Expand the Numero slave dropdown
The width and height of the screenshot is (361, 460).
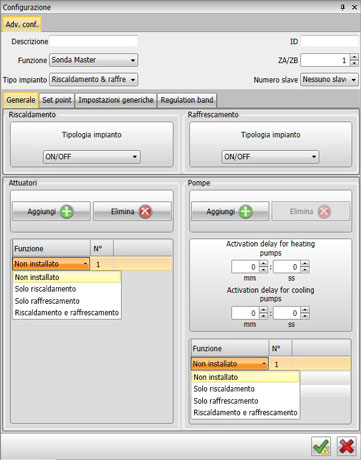329,79
